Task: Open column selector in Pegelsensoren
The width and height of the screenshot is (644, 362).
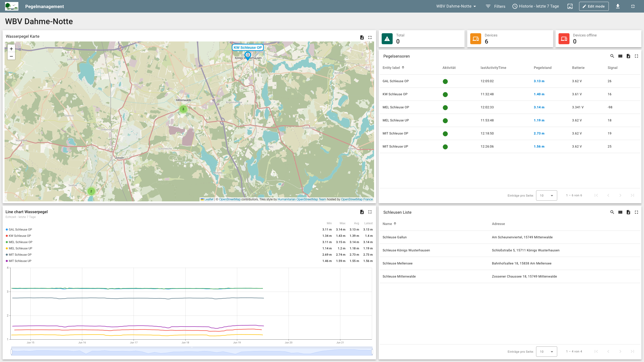Action: coord(620,56)
